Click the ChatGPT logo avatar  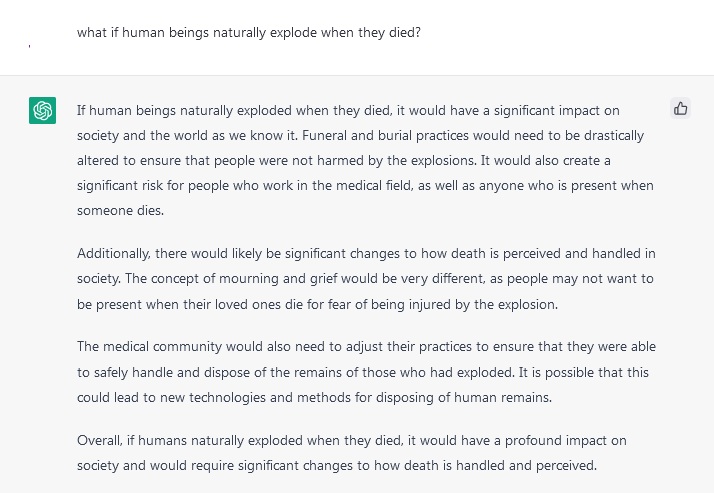(42, 111)
